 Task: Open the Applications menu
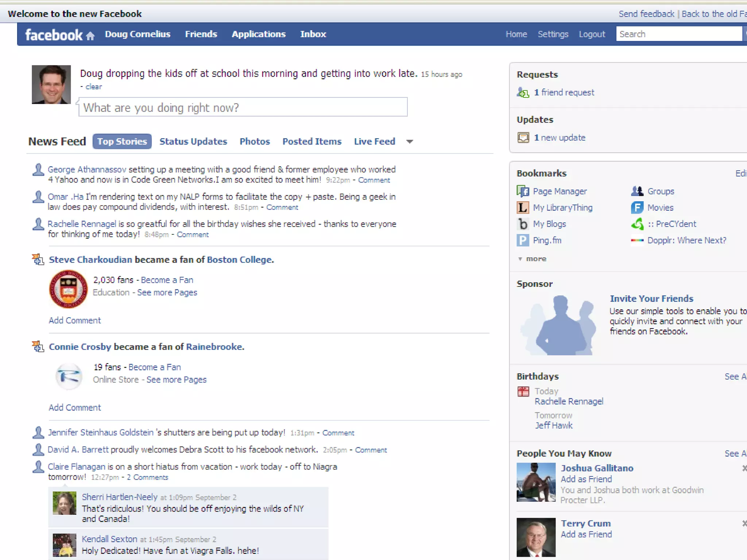tap(258, 34)
